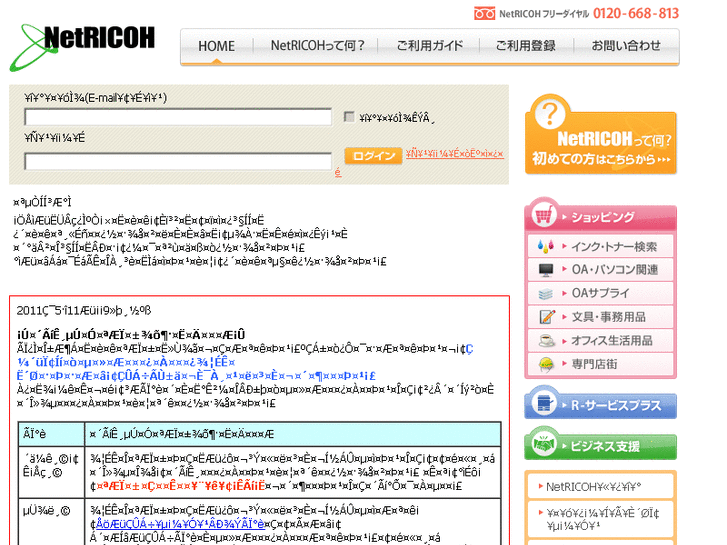
Task: Open 文具・事務用品 category
Action: [x=601, y=317]
